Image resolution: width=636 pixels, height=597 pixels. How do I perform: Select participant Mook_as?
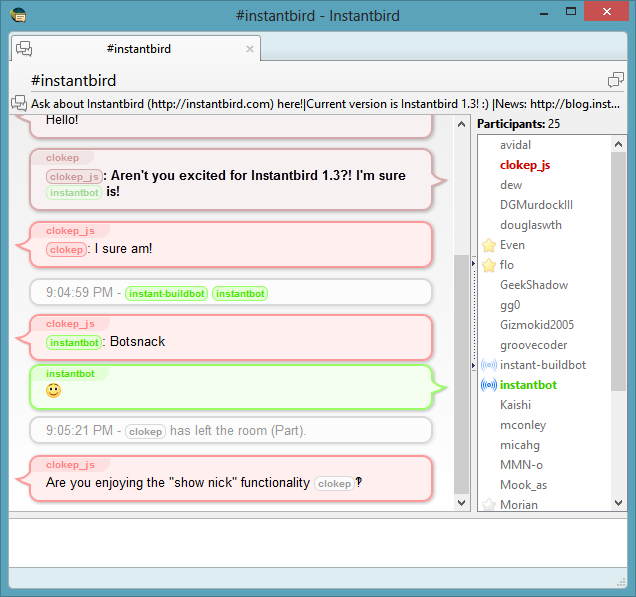click(x=545, y=485)
